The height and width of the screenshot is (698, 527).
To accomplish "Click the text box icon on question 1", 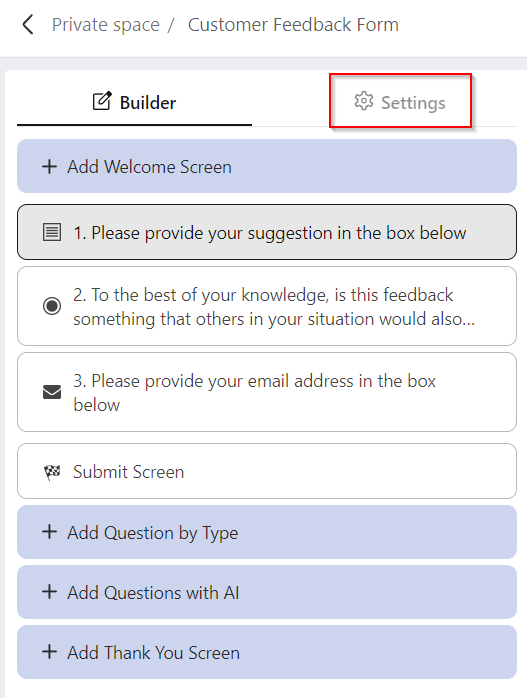I will [52, 232].
